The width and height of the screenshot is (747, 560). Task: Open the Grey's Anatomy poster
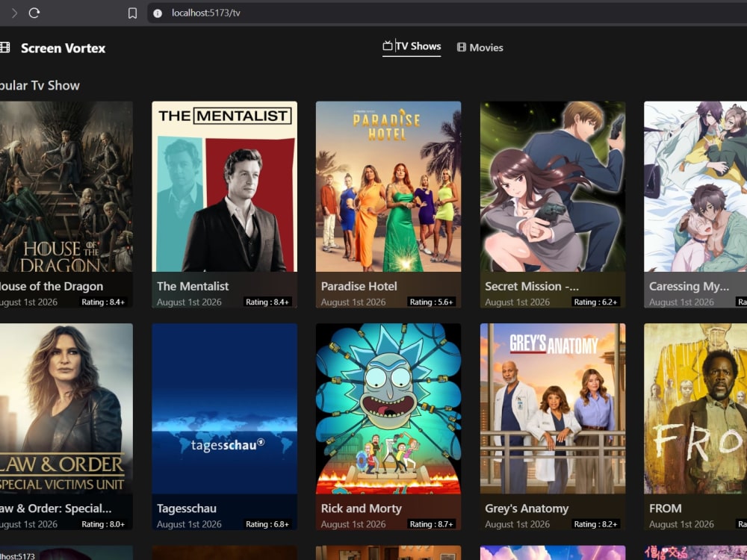(553, 408)
